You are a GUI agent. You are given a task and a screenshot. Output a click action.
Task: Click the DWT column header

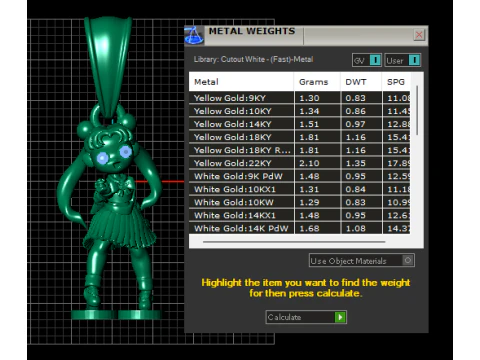click(361, 82)
